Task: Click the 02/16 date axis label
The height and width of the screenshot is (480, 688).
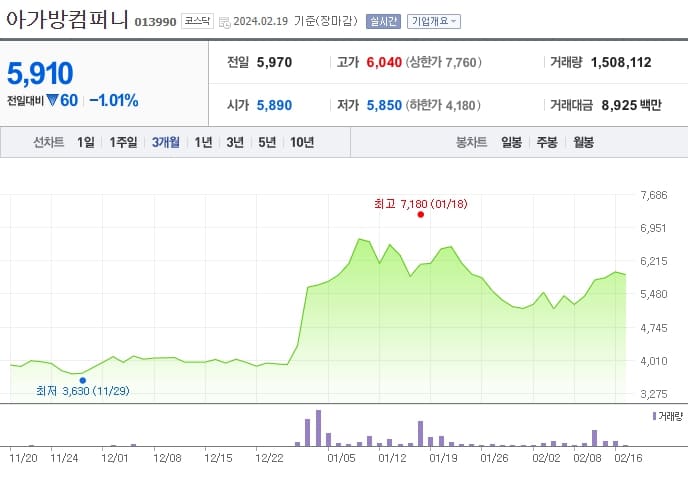Action: tap(628, 458)
